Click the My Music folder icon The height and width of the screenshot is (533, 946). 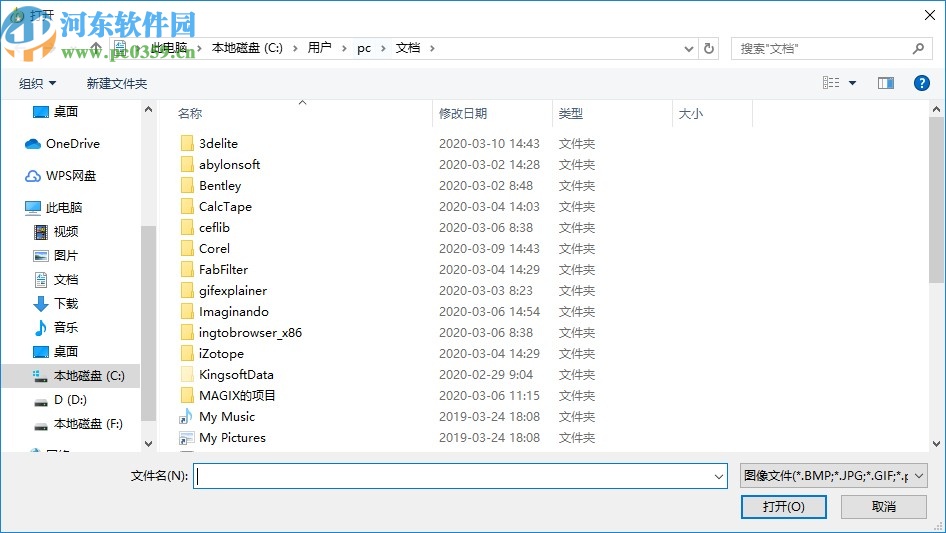pos(186,417)
